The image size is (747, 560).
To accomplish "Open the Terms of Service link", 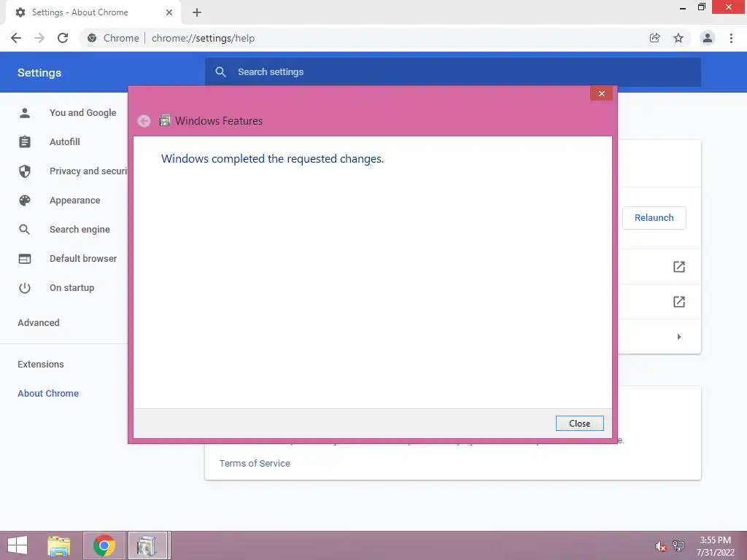I will [255, 463].
